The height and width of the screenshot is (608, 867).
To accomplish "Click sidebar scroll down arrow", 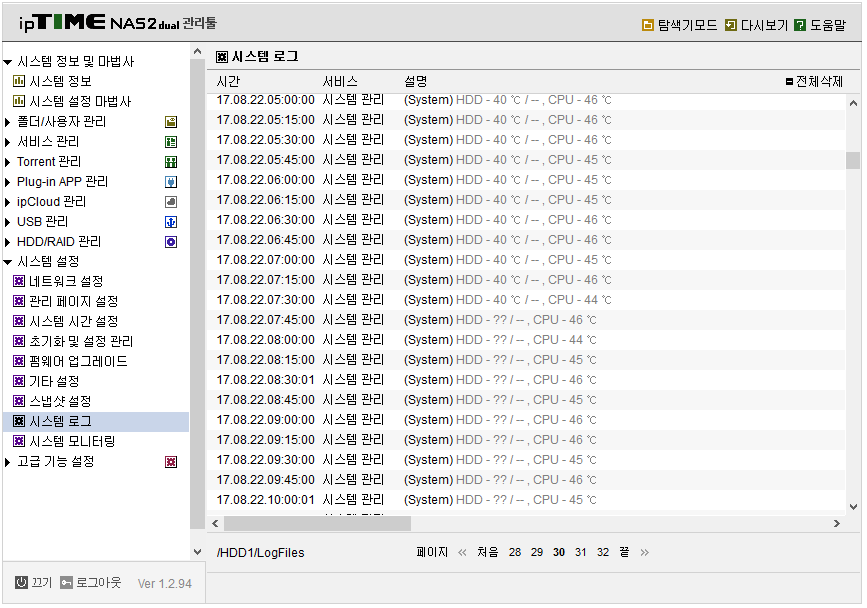I will click(x=197, y=552).
